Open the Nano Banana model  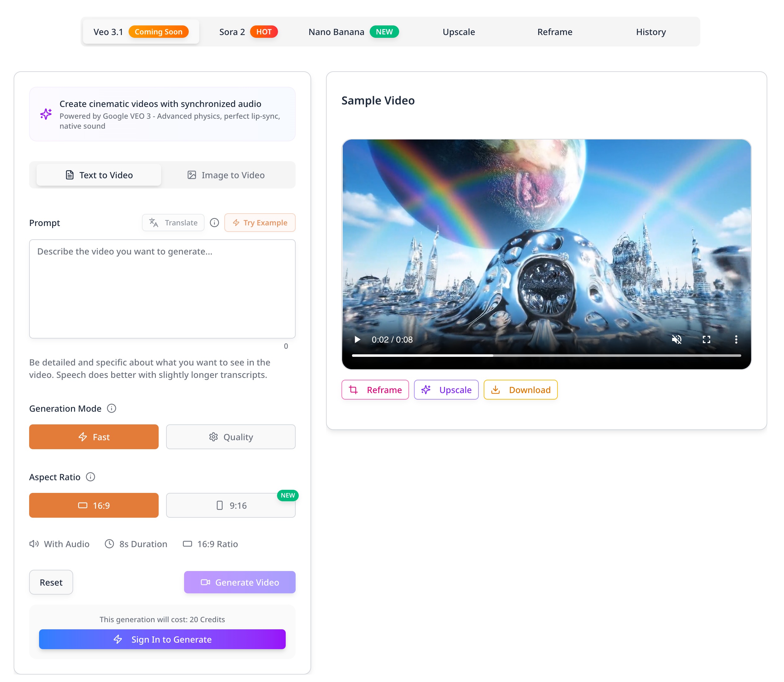click(x=336, y=32)
